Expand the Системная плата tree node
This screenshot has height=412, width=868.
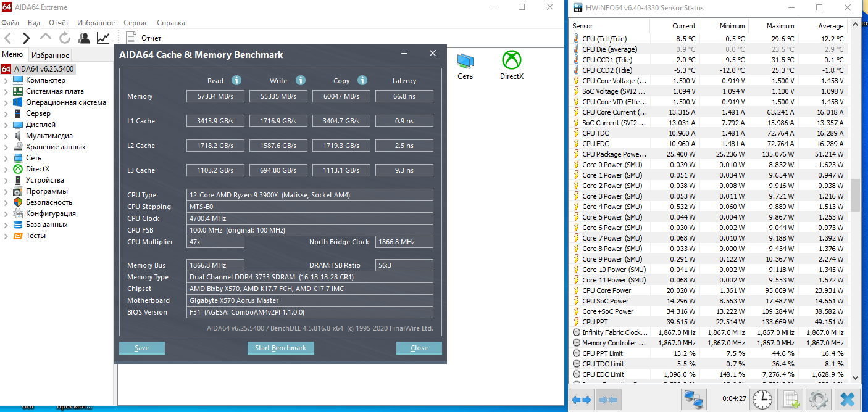click(x=6, y=91)
